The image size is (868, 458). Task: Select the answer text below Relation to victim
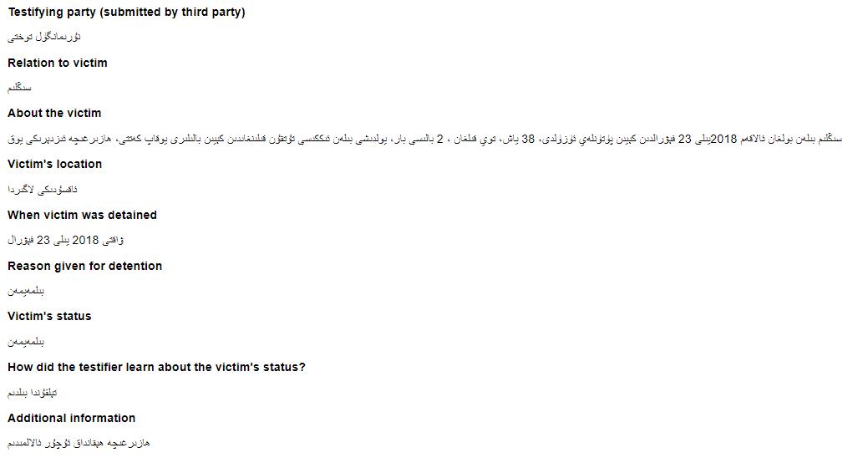coord(19,88)
